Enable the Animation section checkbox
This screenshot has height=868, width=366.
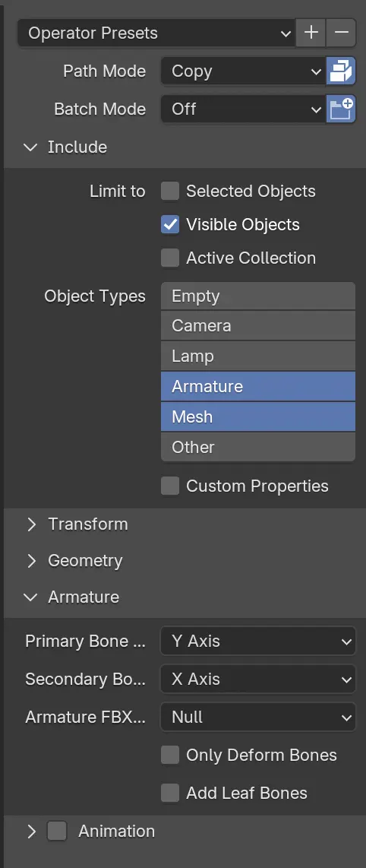pos(57,831)
